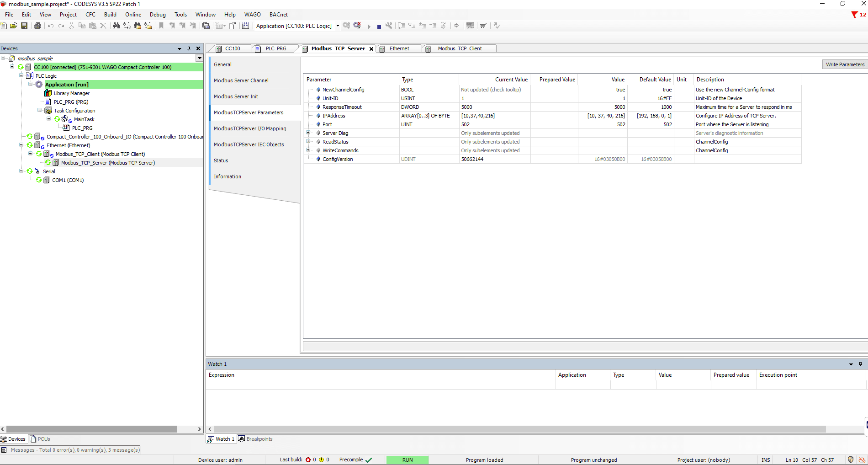The width and height of the screenshot is (868, 465).
Task: Select MainTask in device tree
Action: pyautogui.click(x=84, y=119)
